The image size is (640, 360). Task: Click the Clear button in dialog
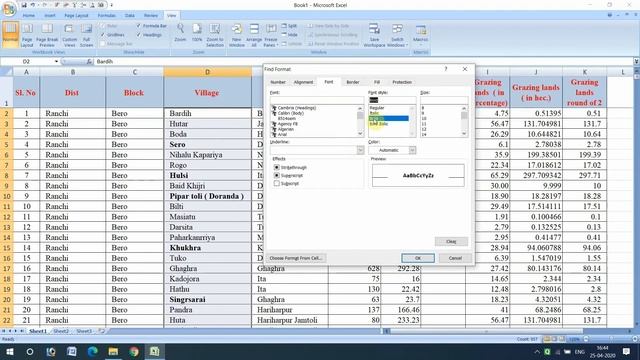[451, 242]
